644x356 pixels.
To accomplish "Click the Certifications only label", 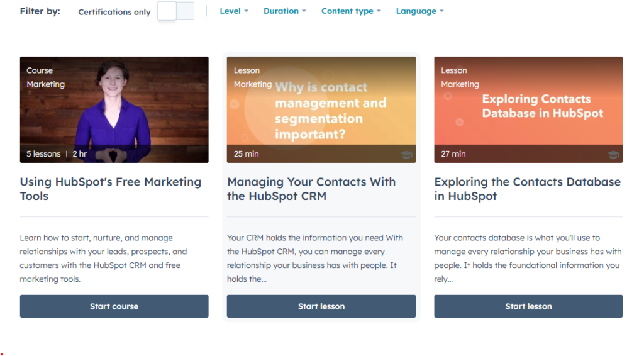I will pyautogui.click(x=114, y=12).
